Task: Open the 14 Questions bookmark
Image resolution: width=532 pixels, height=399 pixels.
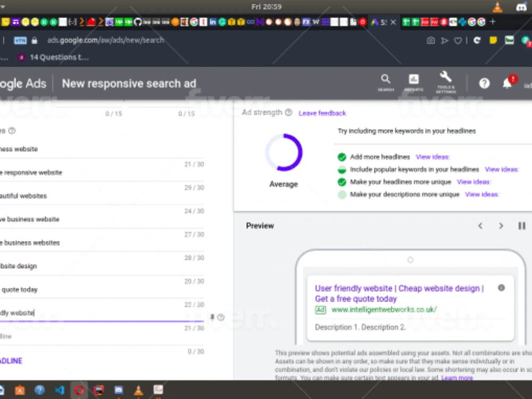Action: click(x=54, y=57)
